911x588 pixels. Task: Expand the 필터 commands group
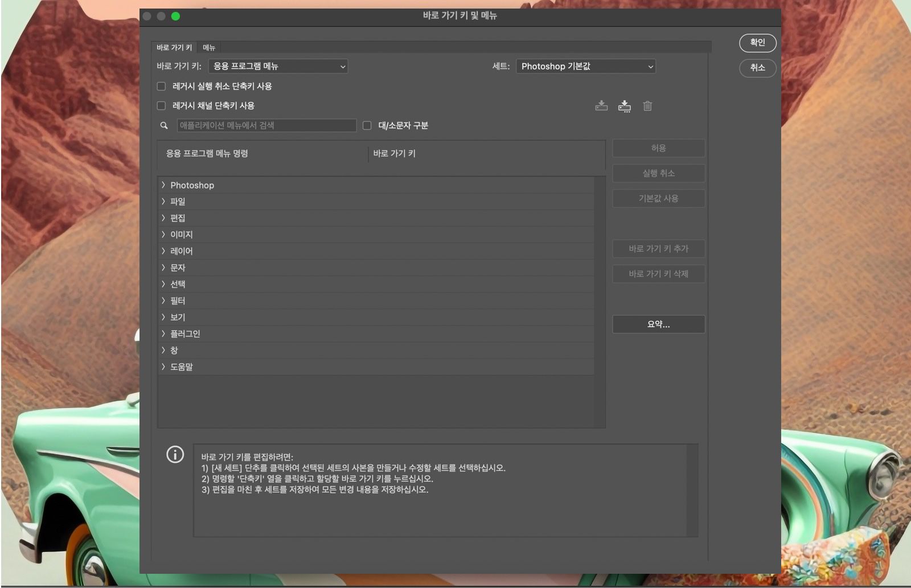click(164, 301)
